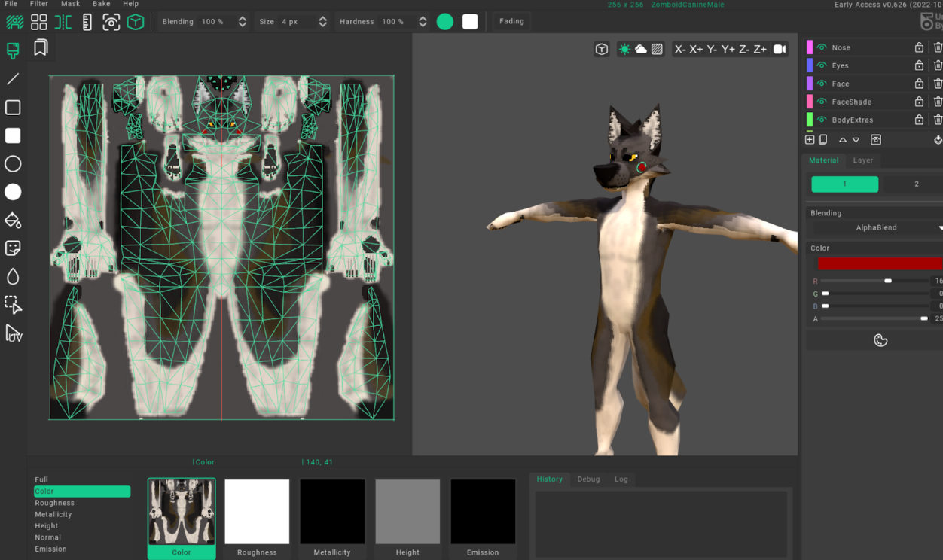The width and height of the screenshot is (943, 560).
Task: Click the camera capture icon in toolbar
Action: point(111,22)
